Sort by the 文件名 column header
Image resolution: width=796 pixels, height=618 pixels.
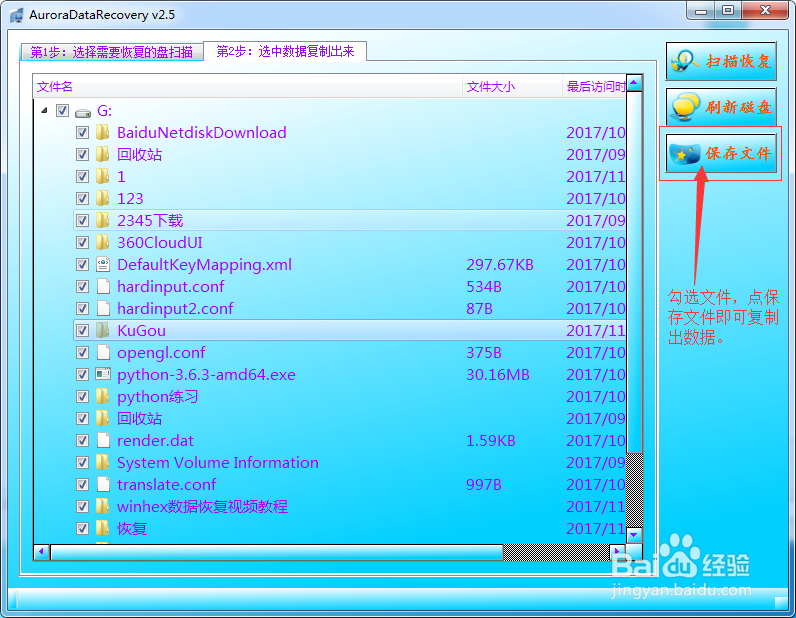(x=248, y=87)
